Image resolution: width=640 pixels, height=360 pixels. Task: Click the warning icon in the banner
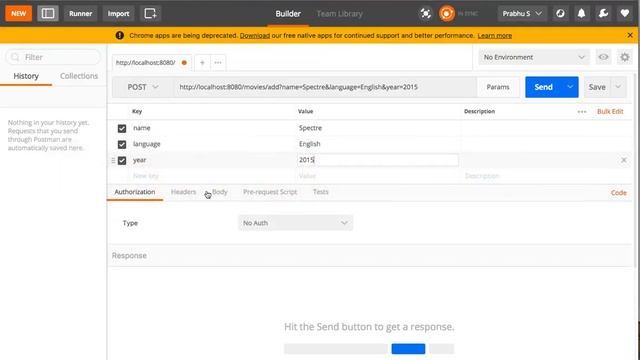pyautogui.click(x=119, y=36)
